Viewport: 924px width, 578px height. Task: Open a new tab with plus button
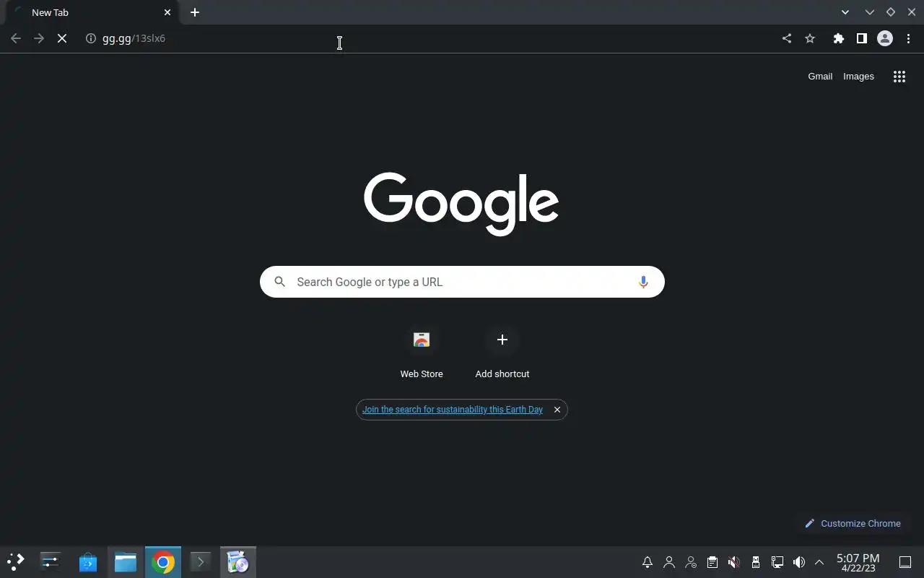tap(195, 12)
